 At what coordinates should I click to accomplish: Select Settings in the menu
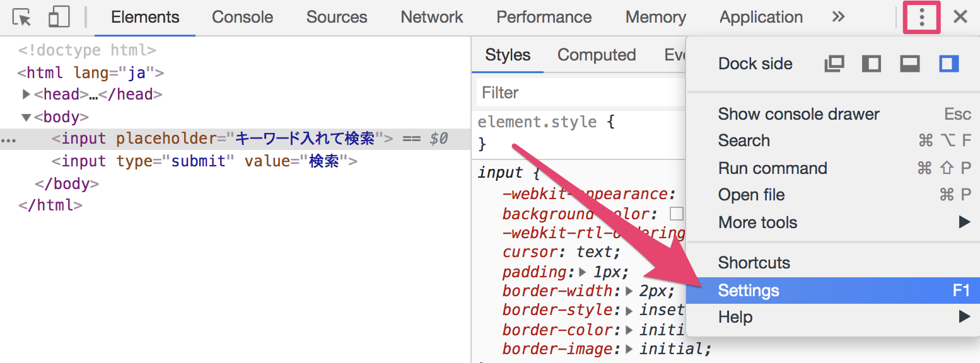[x=749, y=291]
